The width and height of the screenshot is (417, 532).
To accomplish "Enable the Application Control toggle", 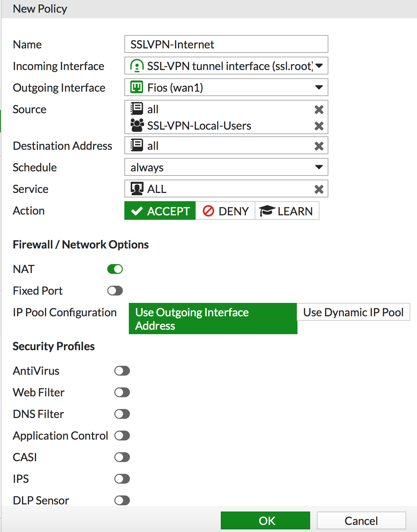I will 122,436.
